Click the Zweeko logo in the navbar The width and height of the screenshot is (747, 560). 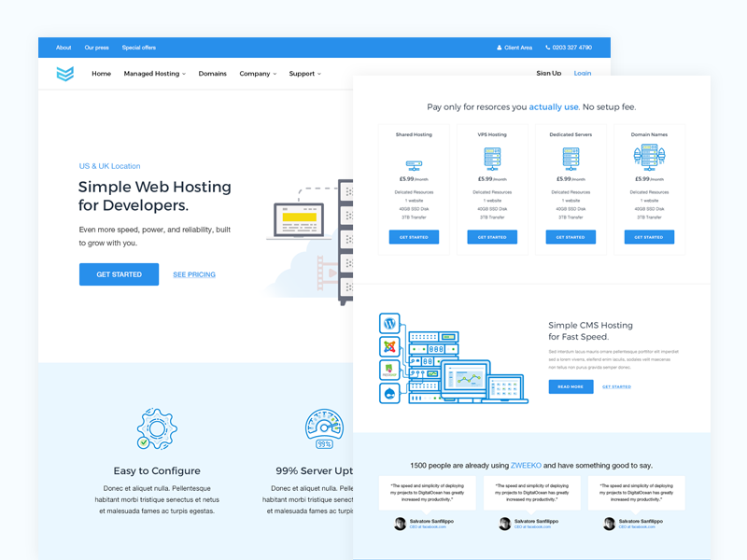(63, 73)
